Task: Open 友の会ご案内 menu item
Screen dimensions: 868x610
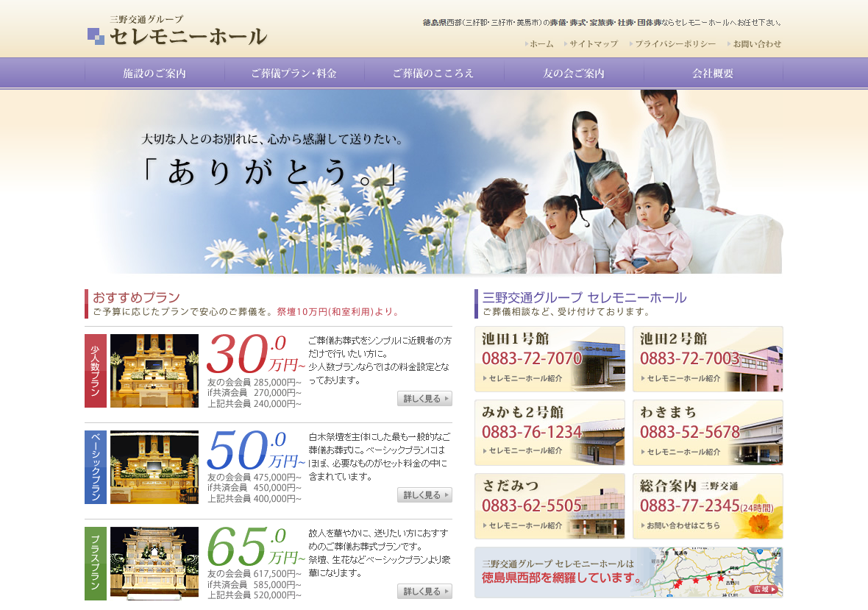Action: coord(574,74)
